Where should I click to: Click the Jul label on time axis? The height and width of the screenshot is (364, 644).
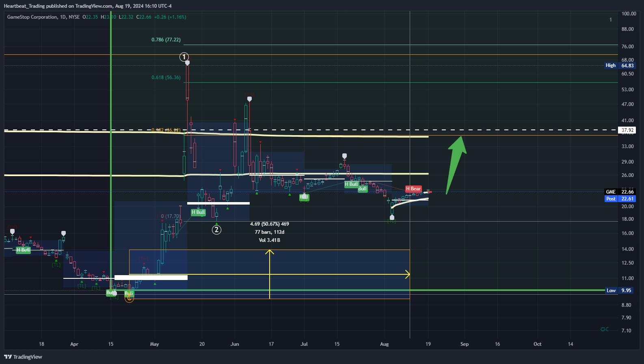click(x=304, y=344)
